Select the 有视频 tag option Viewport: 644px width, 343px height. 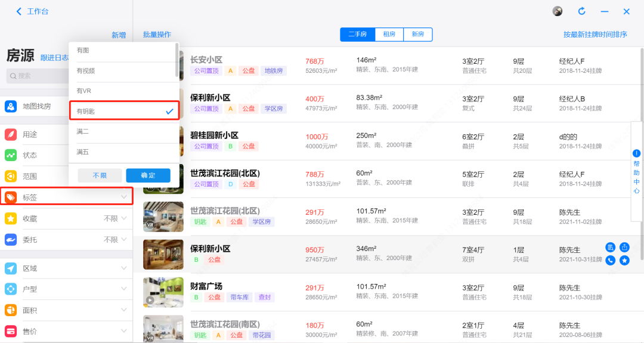tap(123, 70)
